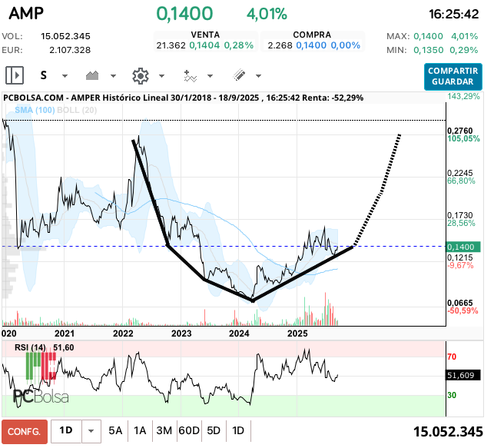This screenshot has height=448, width=494.
Task: Select the 1D period selector box
Action: click(x=66, y=430)
